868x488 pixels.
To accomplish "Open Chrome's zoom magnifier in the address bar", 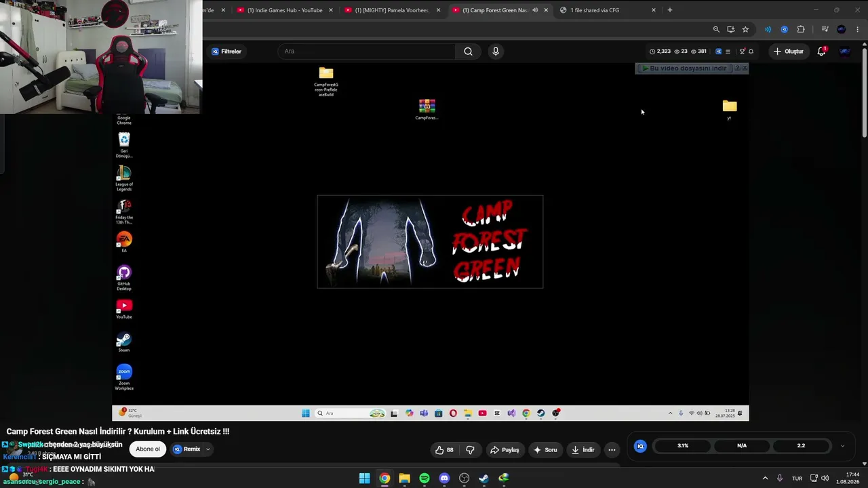I will (x=716, y=29).
